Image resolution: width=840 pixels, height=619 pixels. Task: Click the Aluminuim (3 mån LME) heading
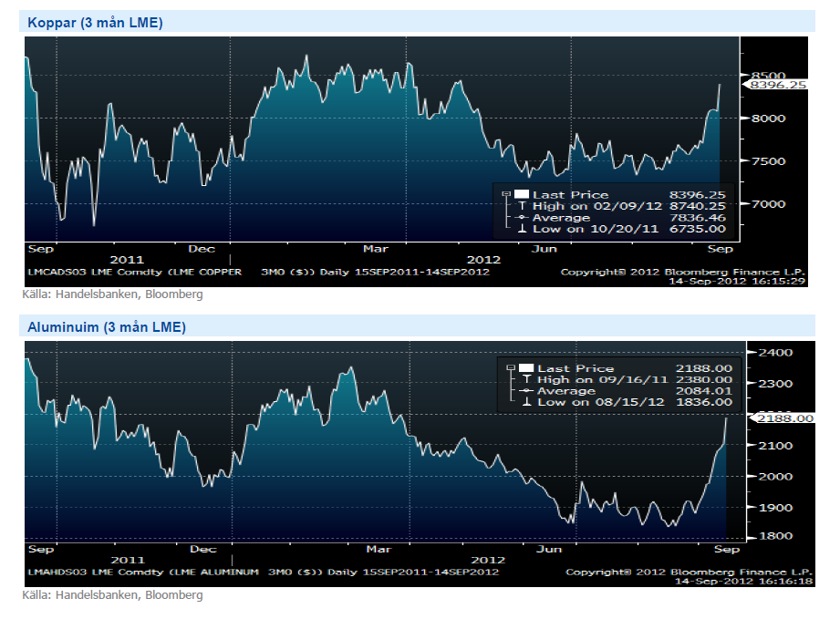click(x=106, y=326)
